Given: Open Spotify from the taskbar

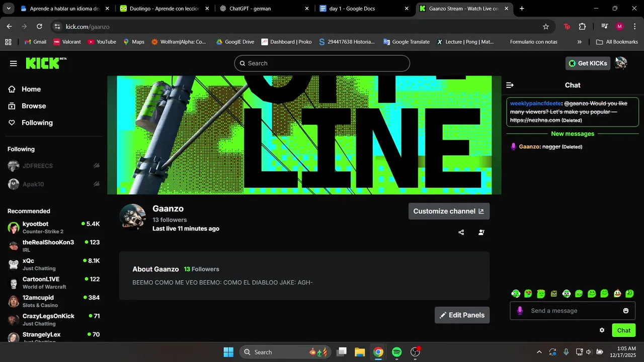Looking at the screenshot, I should point(396,352).
